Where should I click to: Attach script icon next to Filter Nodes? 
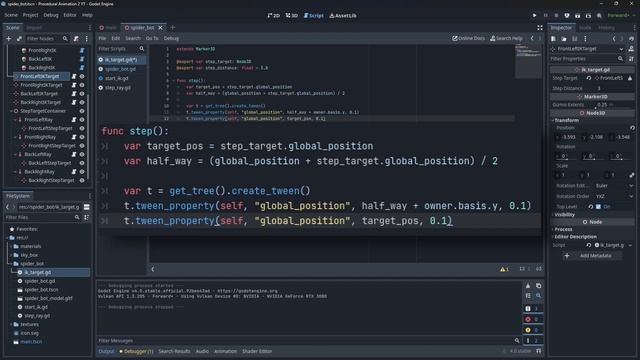point(76,39)
